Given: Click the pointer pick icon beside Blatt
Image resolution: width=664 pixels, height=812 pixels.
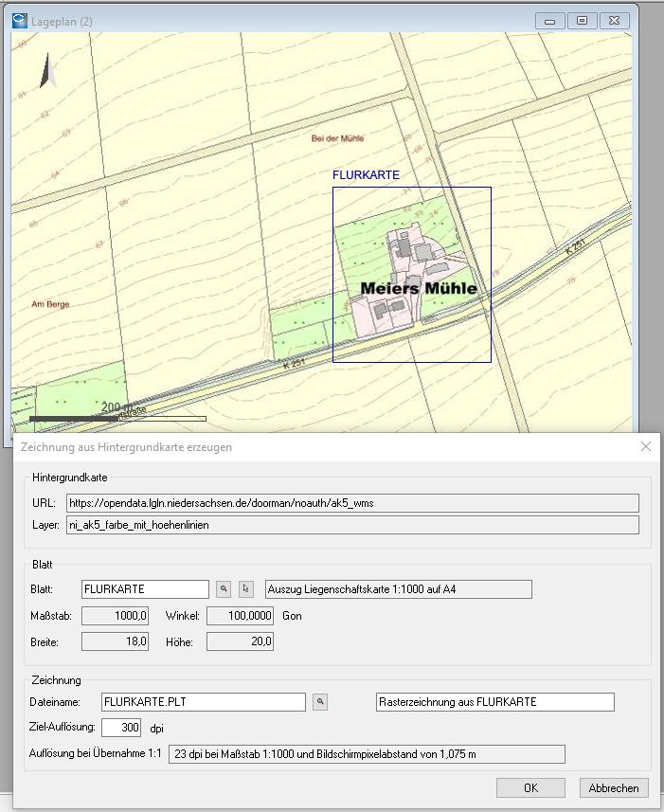Looking at the screenshot, I should tap(246, 588).
